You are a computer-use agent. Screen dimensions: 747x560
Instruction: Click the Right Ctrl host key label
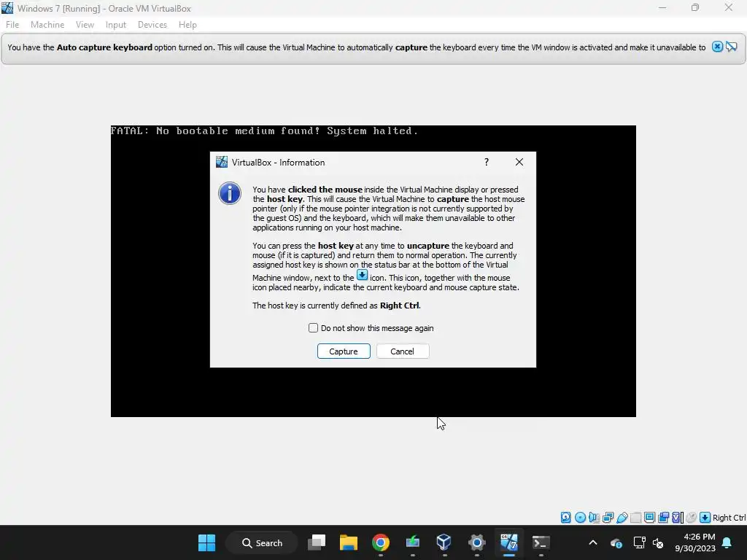pos(729,518)
